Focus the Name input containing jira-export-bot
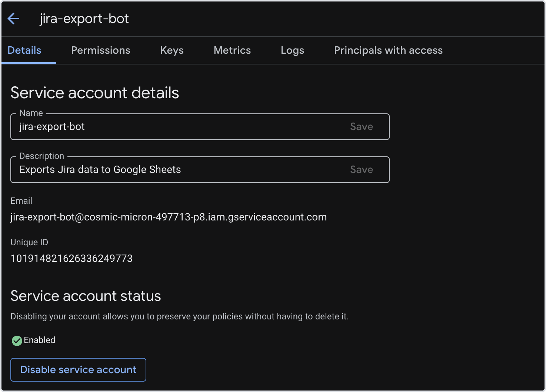Screen dimensions: 546x392 pos(200,127)
